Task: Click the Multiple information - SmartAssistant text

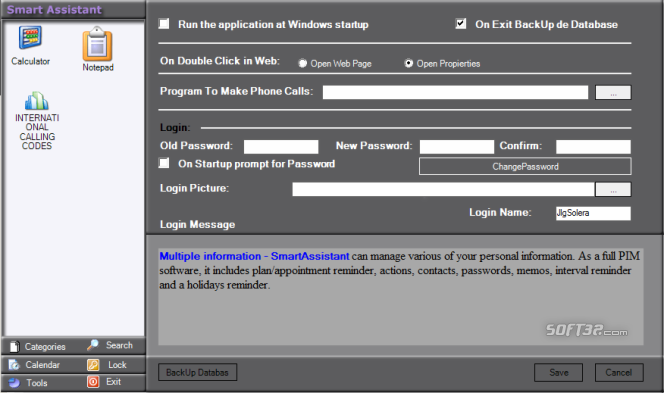Action: [x=254, y=256]
